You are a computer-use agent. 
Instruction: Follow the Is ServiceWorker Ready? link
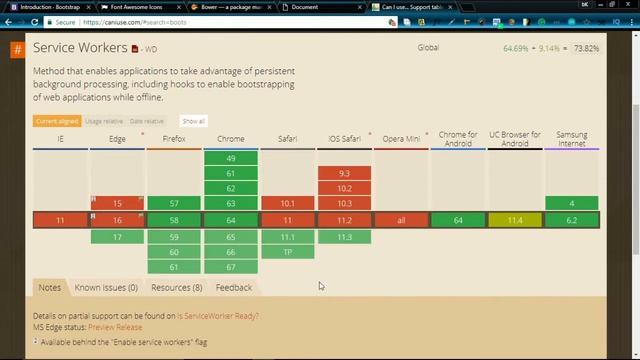(x=218, y=316)
